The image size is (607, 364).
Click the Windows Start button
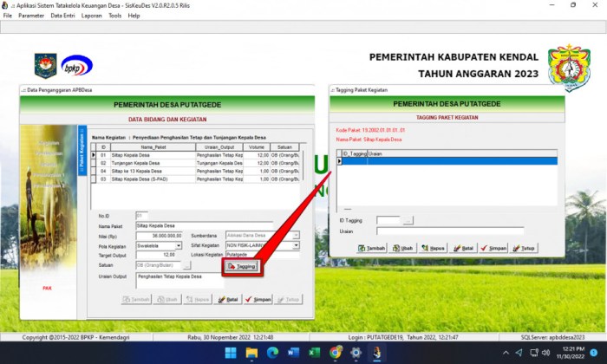231,353
